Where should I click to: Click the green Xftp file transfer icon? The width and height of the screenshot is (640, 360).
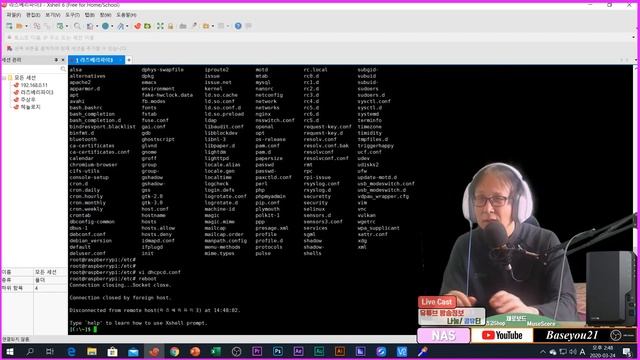click(x=147, y=26)
